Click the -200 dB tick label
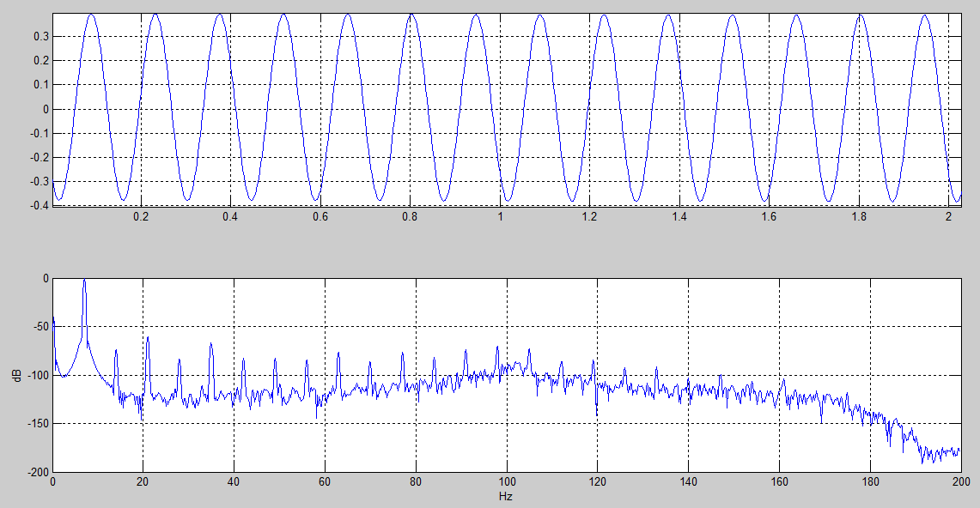980x508 pixels. point(38,473)
